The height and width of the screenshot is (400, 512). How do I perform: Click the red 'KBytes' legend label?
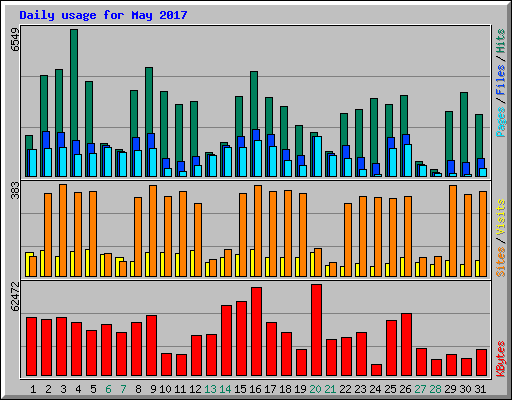pos(501,359)
